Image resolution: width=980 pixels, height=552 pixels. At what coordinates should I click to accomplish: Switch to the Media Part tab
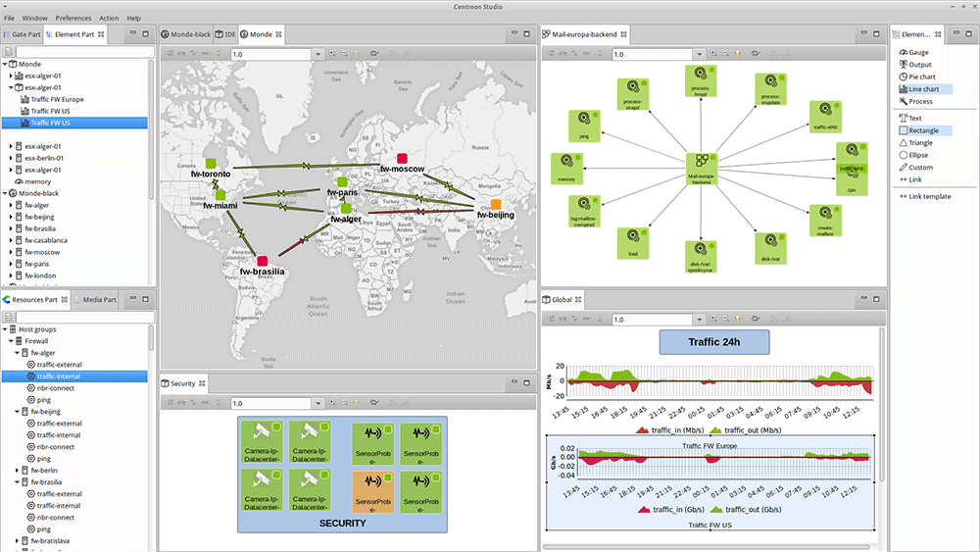tap(95, 299)
